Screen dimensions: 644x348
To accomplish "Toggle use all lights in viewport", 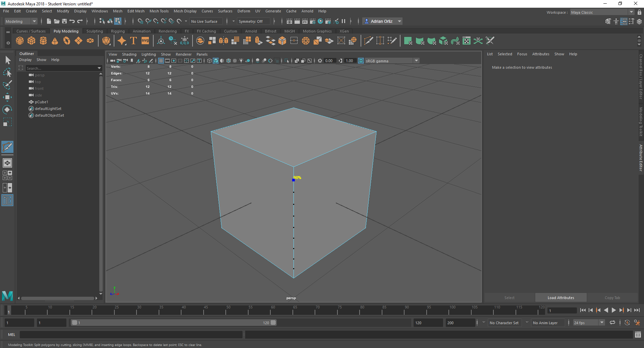I will (x=241, y=61).
